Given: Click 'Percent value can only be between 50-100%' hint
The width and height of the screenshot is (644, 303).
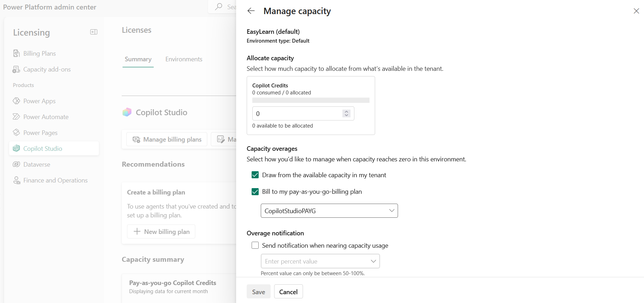Looking at the screenshot, I should (312, 273).
